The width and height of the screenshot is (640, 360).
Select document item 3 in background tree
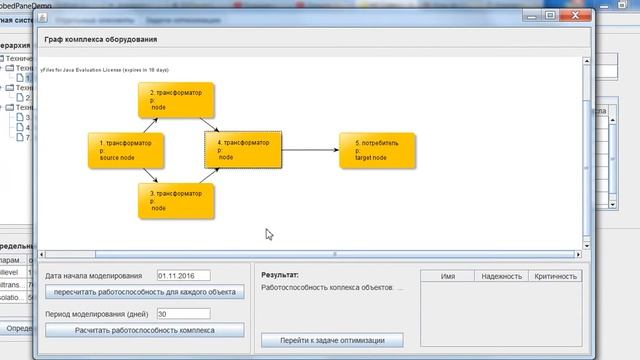pos(23,117)
